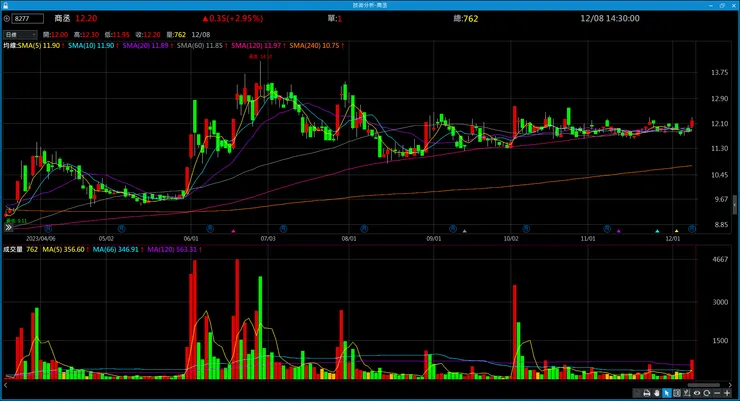Click the last price 12.20 in header
Image resolution: width=740 pixels, height=401 pixels.
(86, 18)
